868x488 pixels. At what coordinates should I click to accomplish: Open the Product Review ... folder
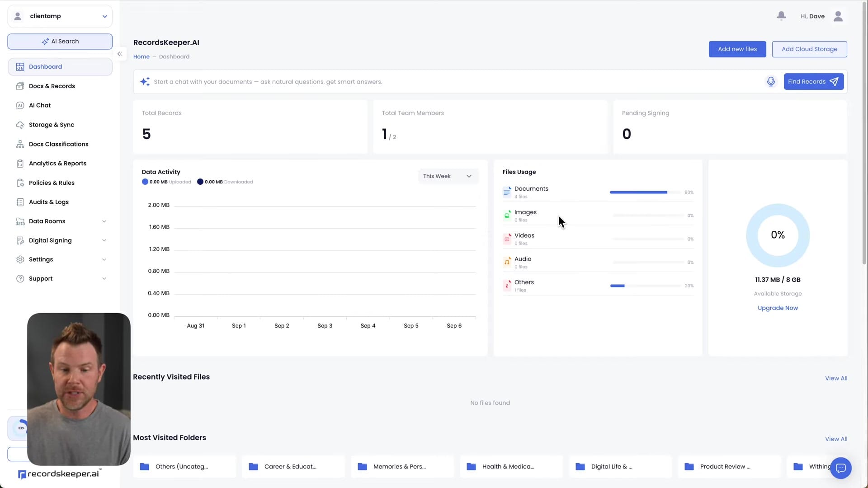[x=729, y=467]
